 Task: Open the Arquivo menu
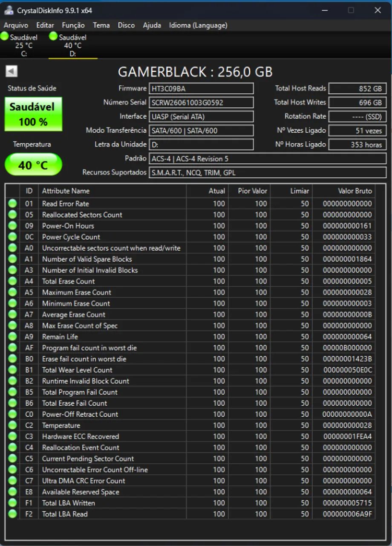(16, 25)
